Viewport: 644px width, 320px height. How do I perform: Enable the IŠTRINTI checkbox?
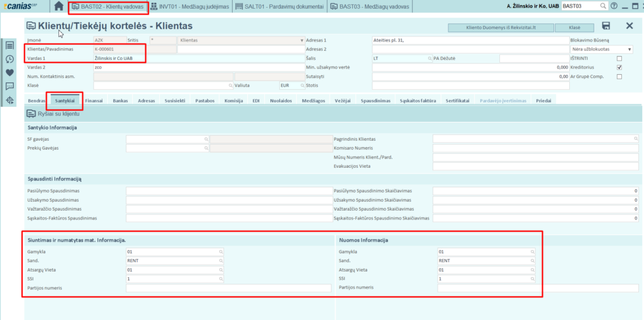point(619,58)
